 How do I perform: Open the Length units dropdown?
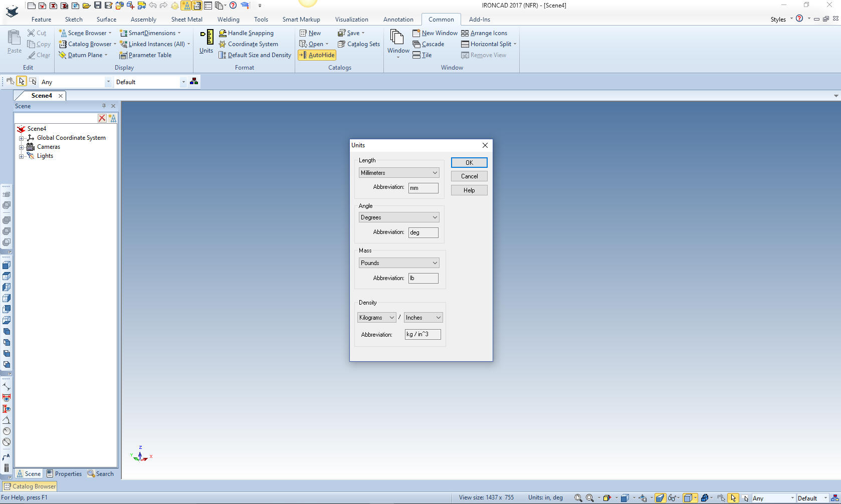coord(399,173)
